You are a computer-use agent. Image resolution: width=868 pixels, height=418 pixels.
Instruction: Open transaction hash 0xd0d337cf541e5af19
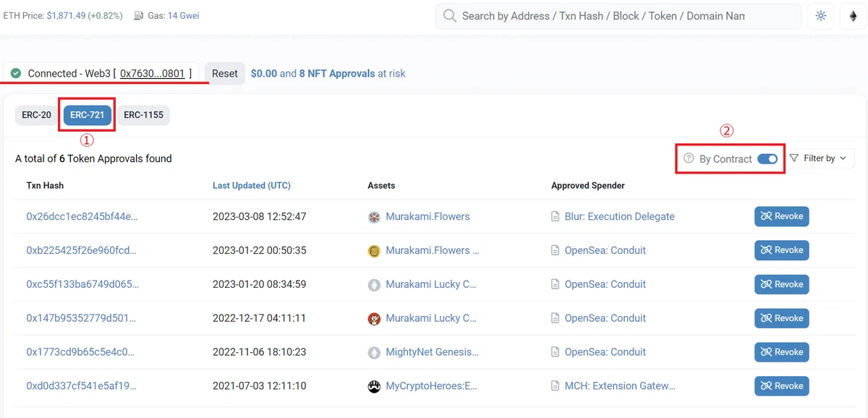pos(81,386)
